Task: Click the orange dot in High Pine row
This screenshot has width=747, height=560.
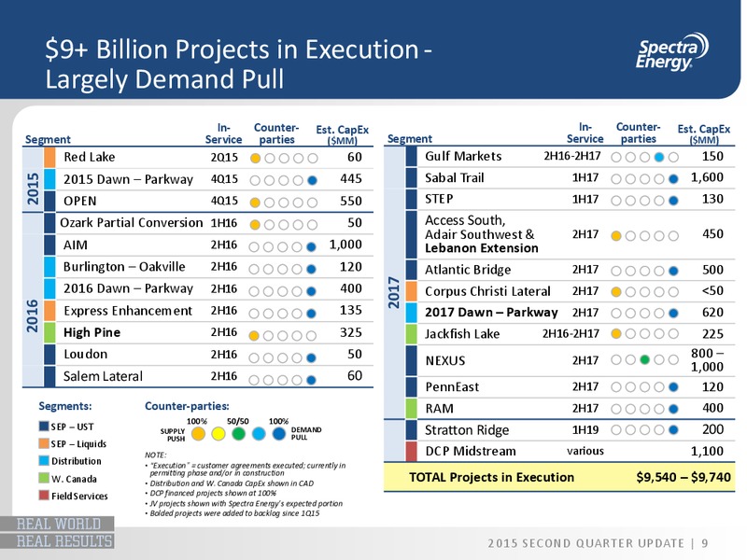Action: [x=254, y=336]
